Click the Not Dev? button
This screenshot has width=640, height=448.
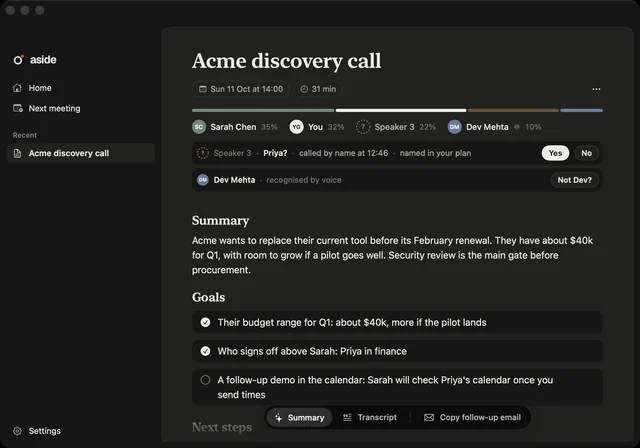click(575, 180)
